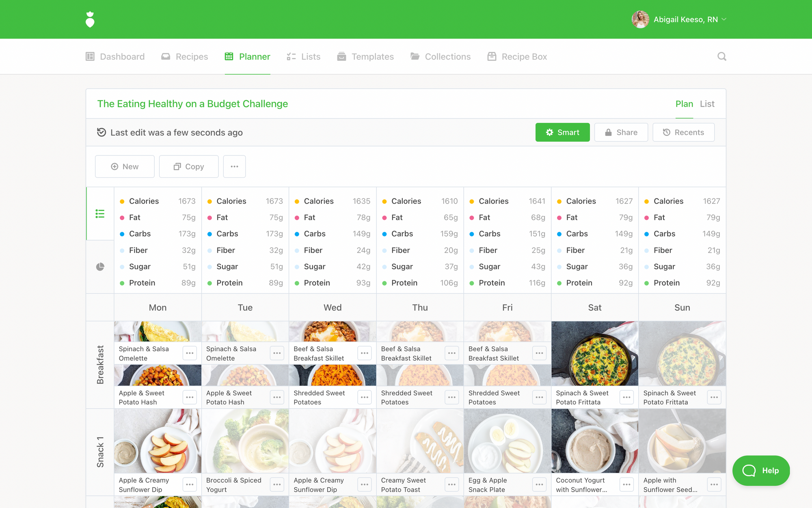
Task: Click the last edit history clock icon
Action: (101, 132)
